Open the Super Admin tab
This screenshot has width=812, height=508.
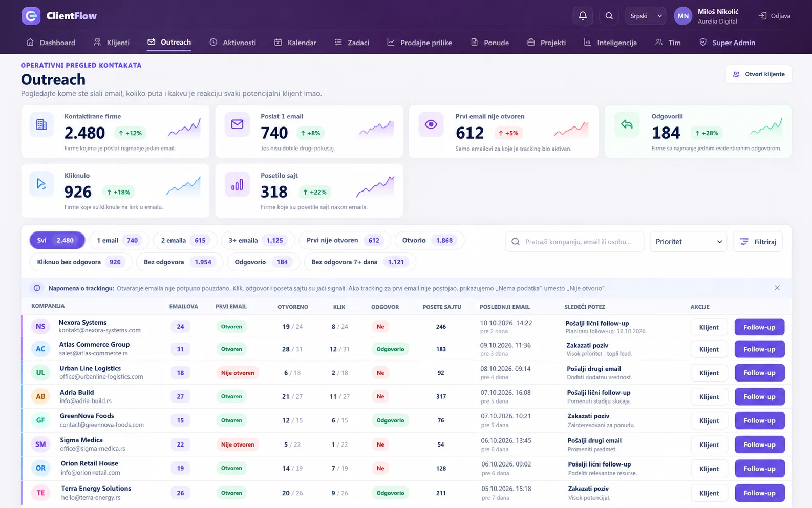(727, 43)
